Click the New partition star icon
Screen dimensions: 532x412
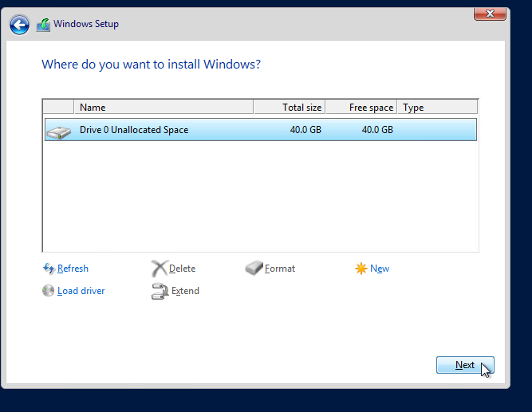pyautogui.click(x=361, y=269)
